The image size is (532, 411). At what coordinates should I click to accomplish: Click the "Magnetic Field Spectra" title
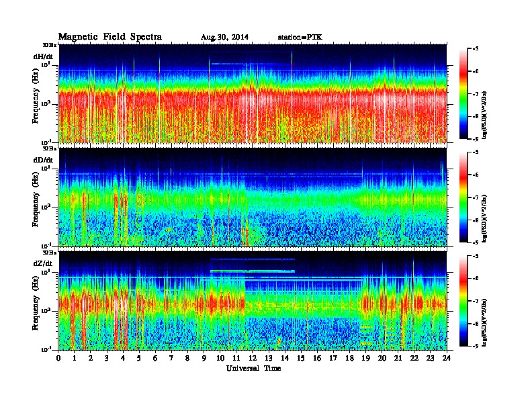click(110, 37)
